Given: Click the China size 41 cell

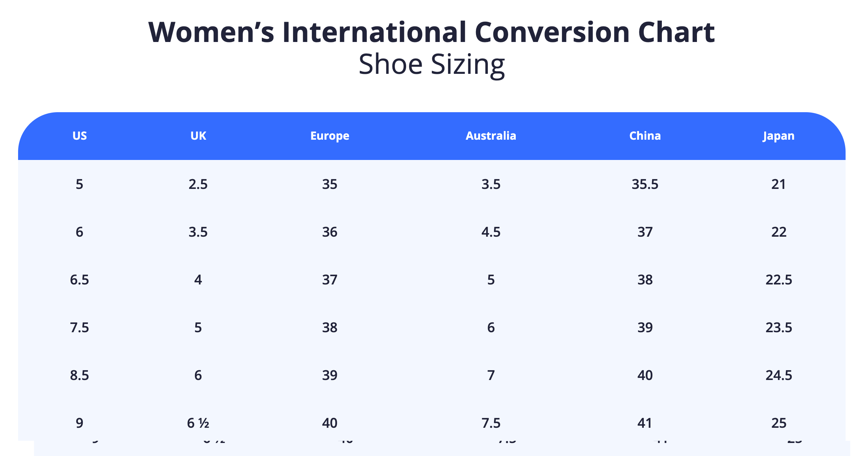Looking at the screenshot, I should [x=645, y=423].
